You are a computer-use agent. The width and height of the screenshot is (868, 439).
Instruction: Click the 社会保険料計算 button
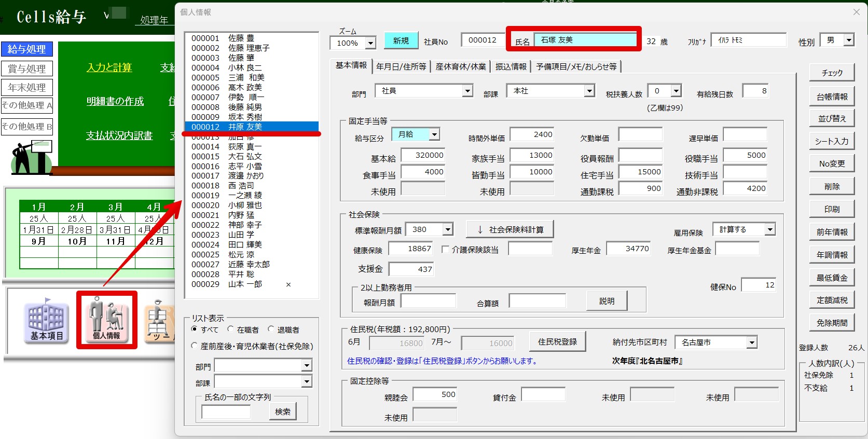coord(510,229)
